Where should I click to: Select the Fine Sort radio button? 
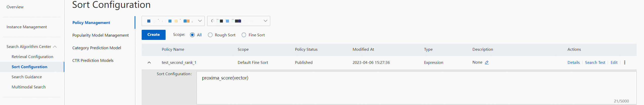(244, 35)
